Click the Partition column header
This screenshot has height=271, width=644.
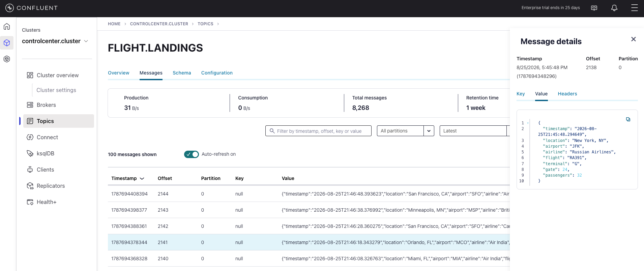[x=211, y=178]
